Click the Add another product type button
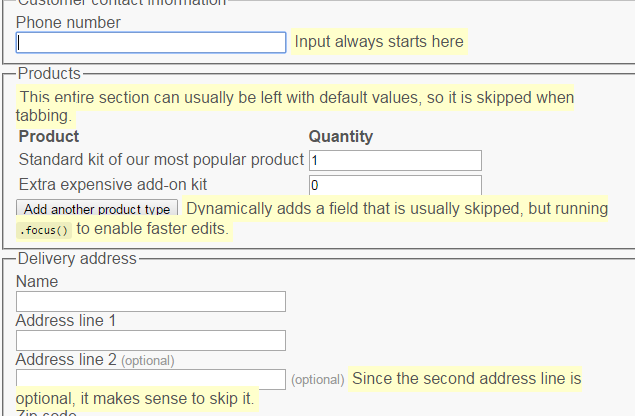Screen dimensions: 635x416 [97, 208]
